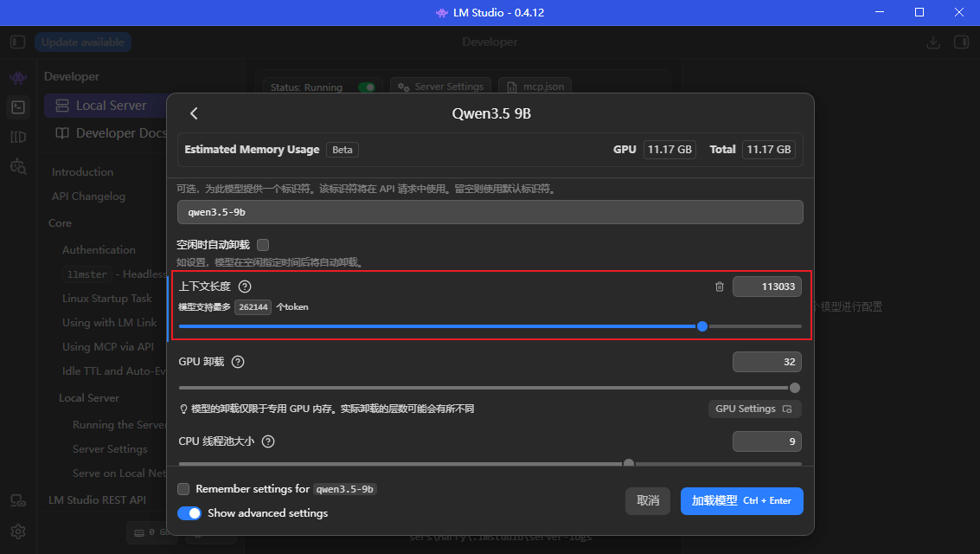980x554 pixels.
Task: Toggle left sidebar panel icon
Action: click(x=18, y=42)
